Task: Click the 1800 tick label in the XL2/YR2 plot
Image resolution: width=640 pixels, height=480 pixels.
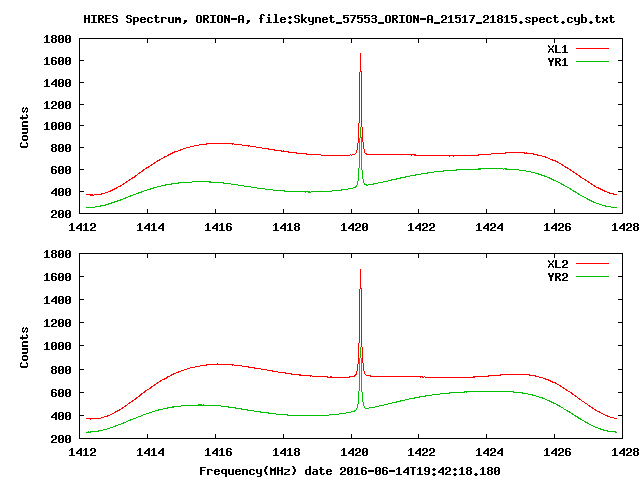Action: [x=57, y=254]
